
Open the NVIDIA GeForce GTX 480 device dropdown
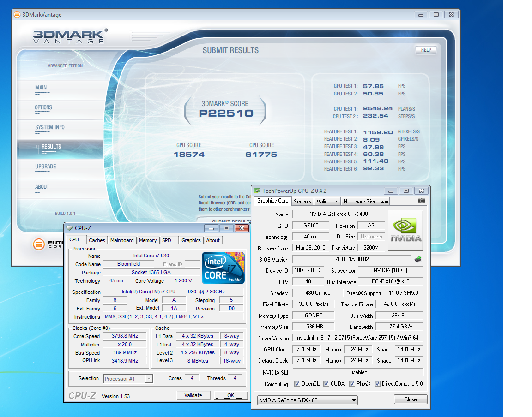(x=308, y=400)
